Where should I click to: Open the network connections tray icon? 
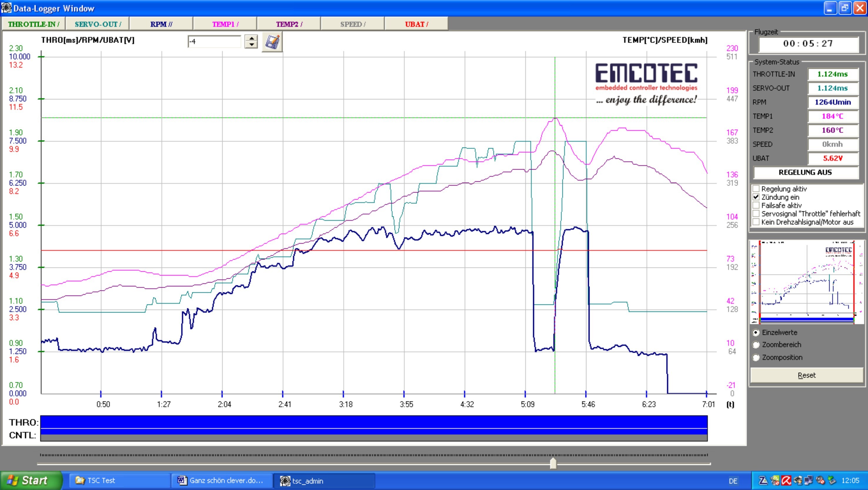coord(809,481)
